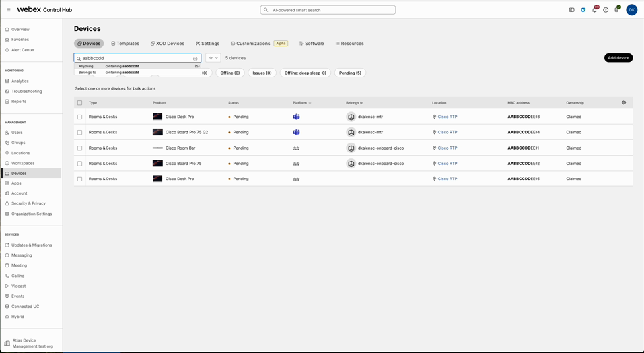Open Cisco RTP location link in first row
This screenshot has height=353, width=644.
click(x=447, y=117)
